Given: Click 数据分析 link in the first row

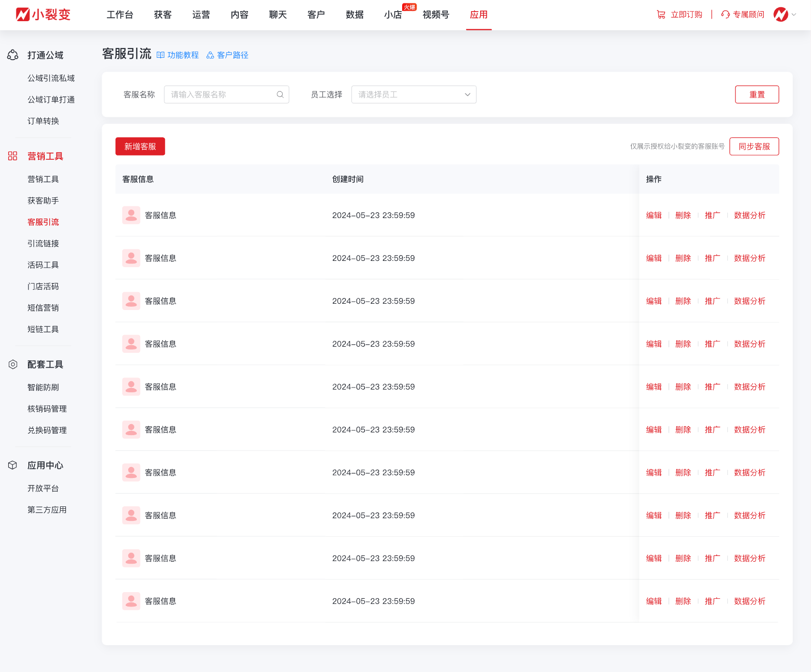Looking at the screenshot, I should tap(749, 215).
